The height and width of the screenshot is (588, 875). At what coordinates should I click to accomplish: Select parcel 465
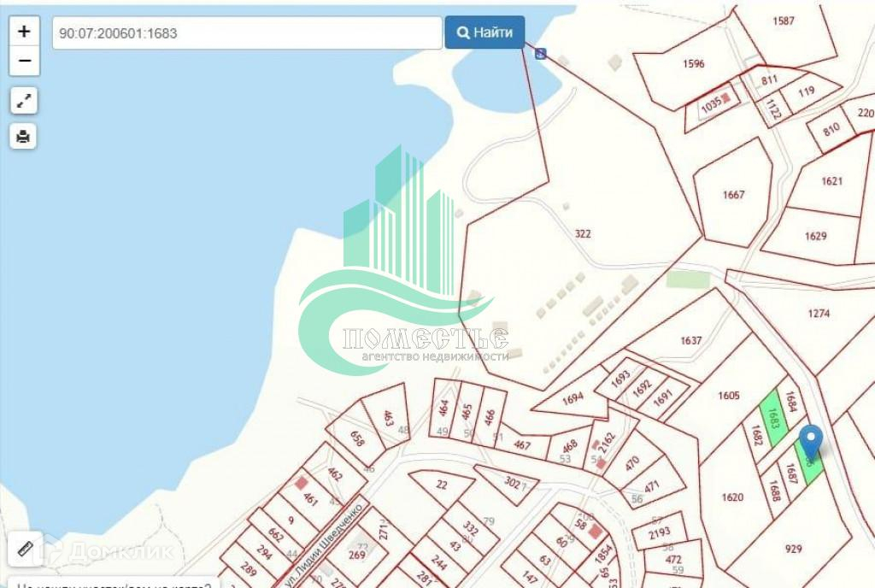[467, 412]
